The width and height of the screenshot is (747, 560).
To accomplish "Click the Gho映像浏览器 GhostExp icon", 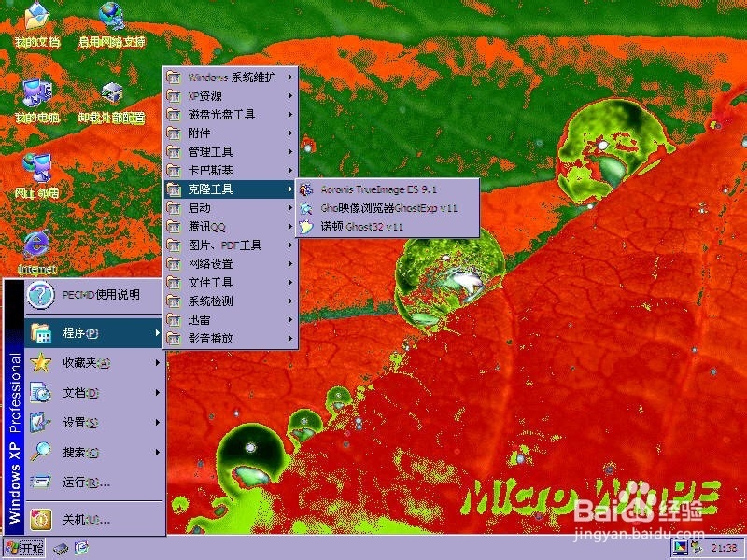I will pos(306,208).
